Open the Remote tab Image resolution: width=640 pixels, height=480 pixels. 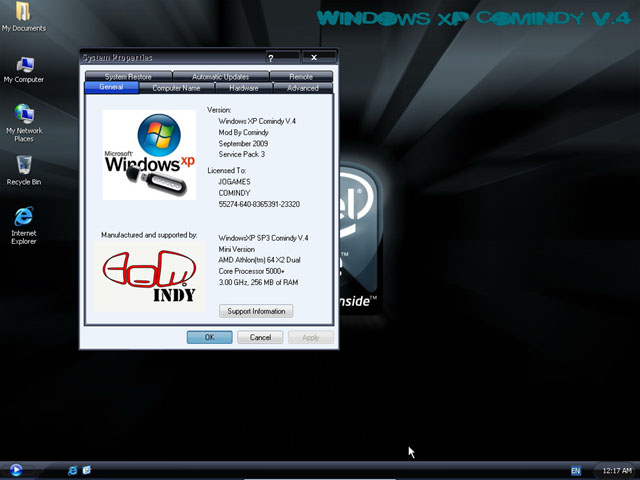tap(301, 76)
